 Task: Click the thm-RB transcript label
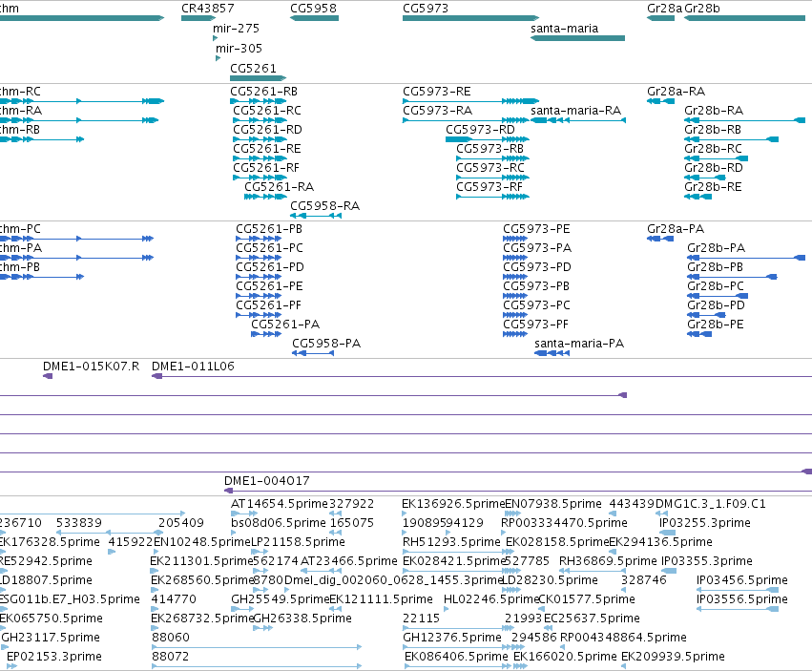pos(20,130)
